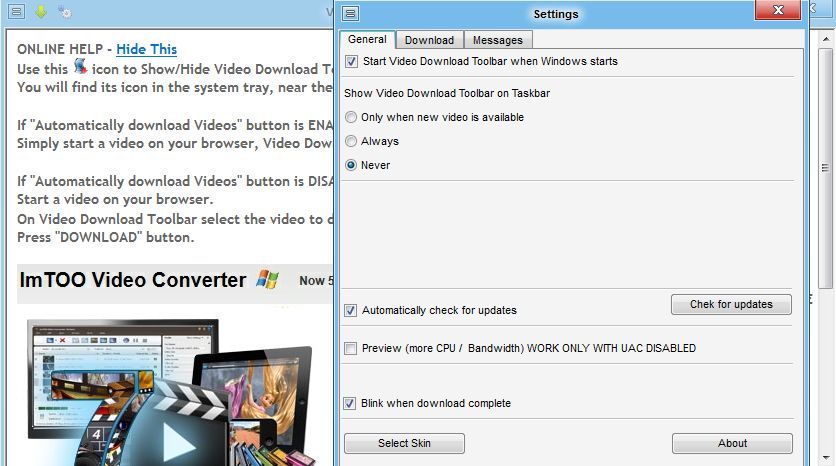Open the ImTOO Video Converter product image
Image resolution: width=836 pixels, height=466 pixels.
tap(171, 392)
